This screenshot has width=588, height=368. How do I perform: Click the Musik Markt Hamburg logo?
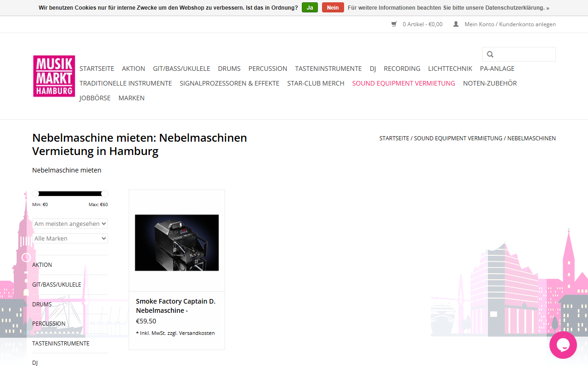click(x=54, y=76)
